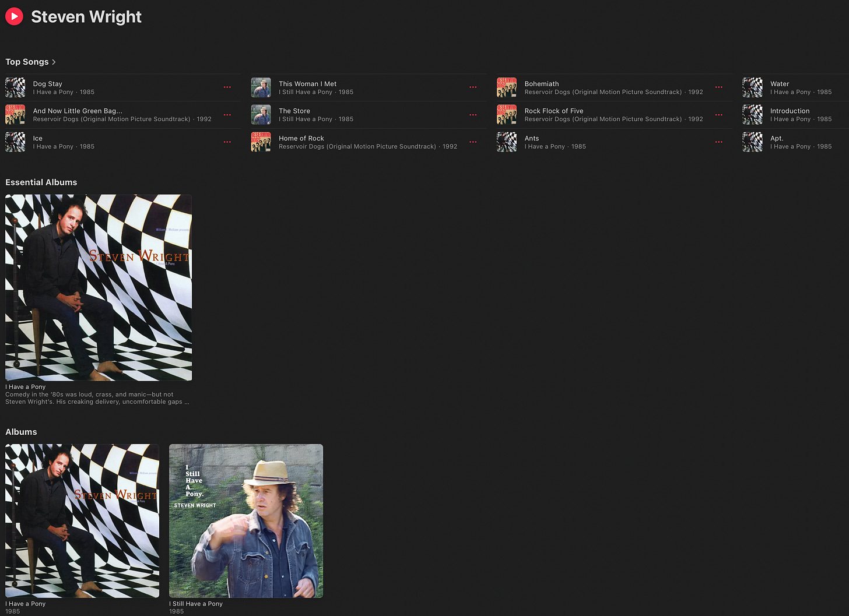Click I Still Have a Pony album title
Image resolution: width=849 pixels, height=616 pixels.
point(196,604)
